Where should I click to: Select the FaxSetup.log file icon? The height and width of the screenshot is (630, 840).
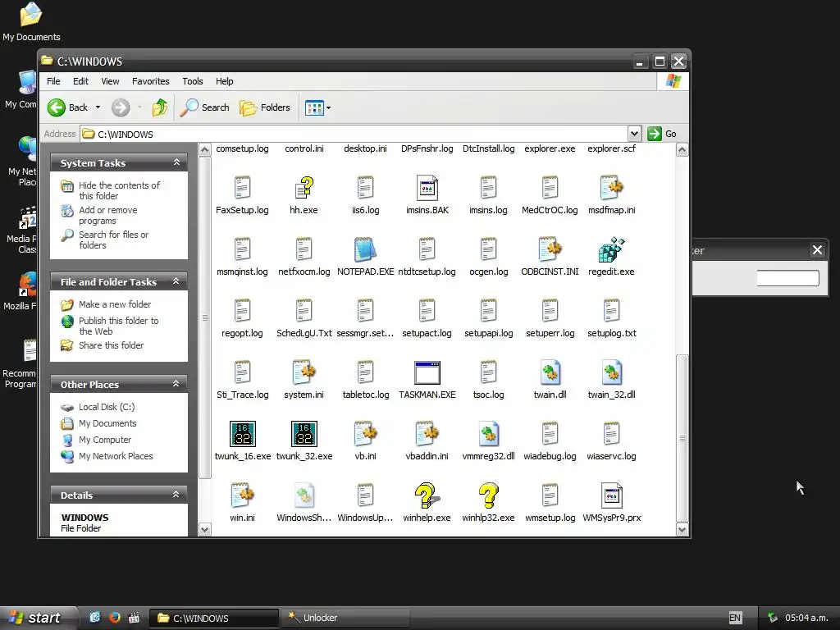[242, 188]
